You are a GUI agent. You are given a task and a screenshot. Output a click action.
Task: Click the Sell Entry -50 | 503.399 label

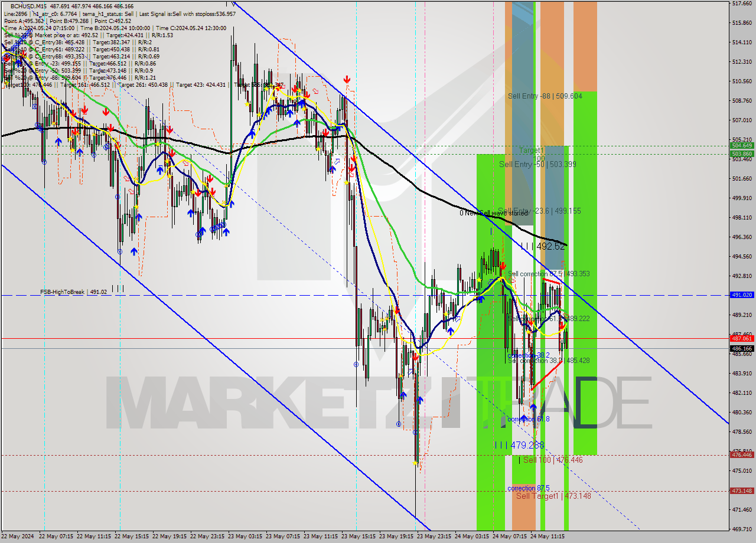[x=537, y=164]
